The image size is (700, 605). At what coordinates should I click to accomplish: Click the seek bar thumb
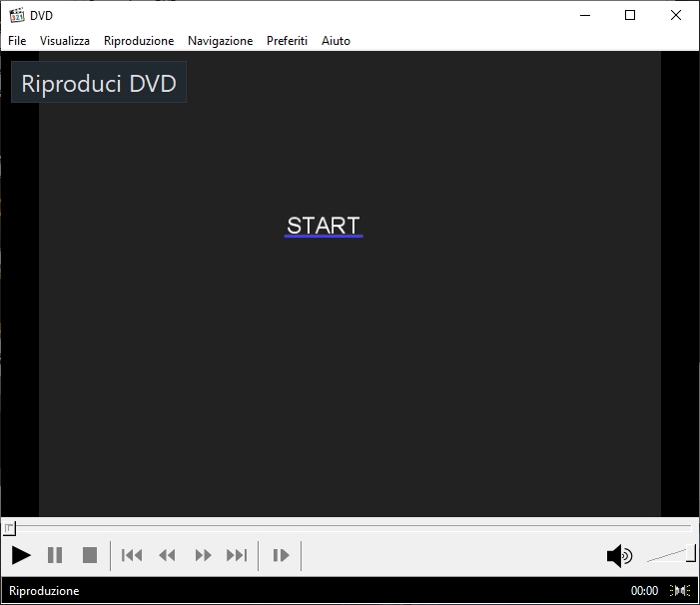point(9,529)
